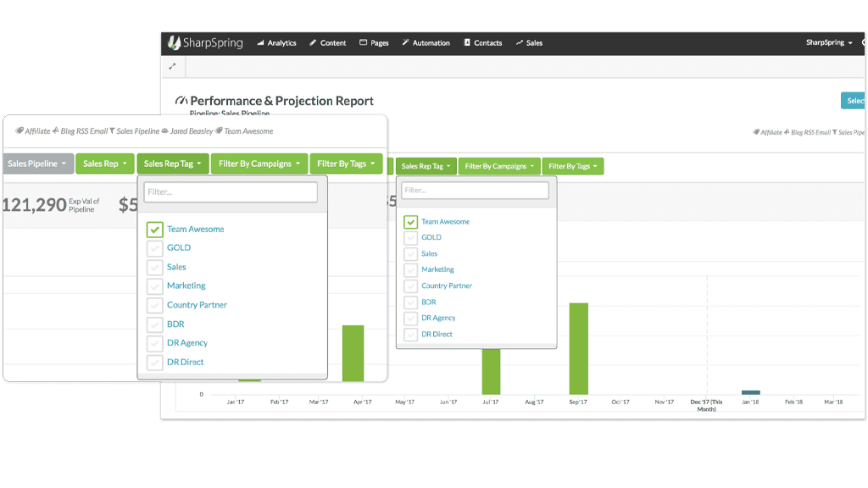Click Team Awesome tag in zoomed breadcrumb
This screenshot has width=868, height=488.
[x=245, y=131]
